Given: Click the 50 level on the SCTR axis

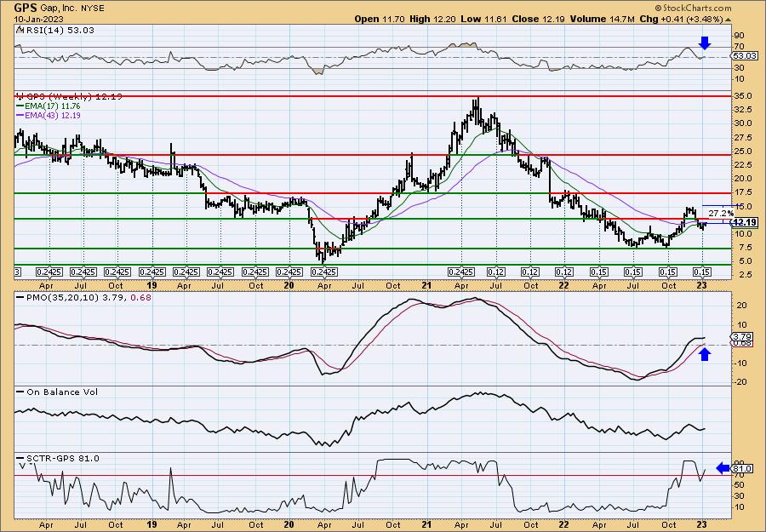Looking at the screenshot, I should (739, 485).
